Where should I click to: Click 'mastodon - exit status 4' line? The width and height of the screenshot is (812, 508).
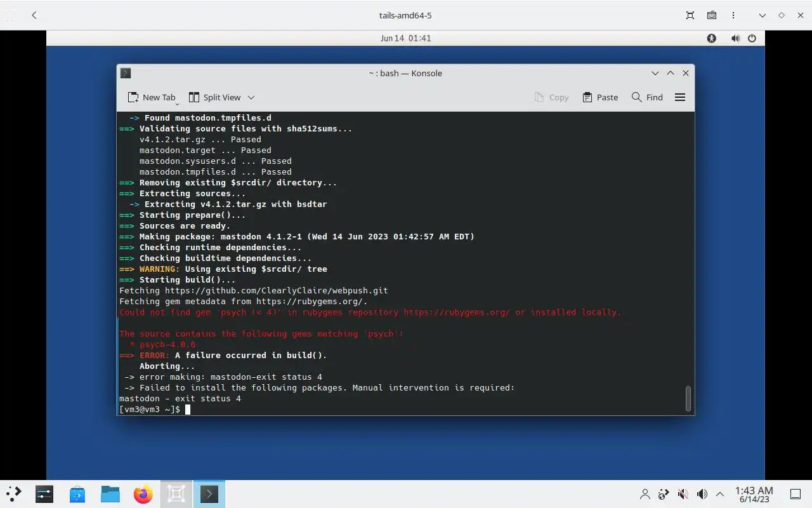[180, 399]
